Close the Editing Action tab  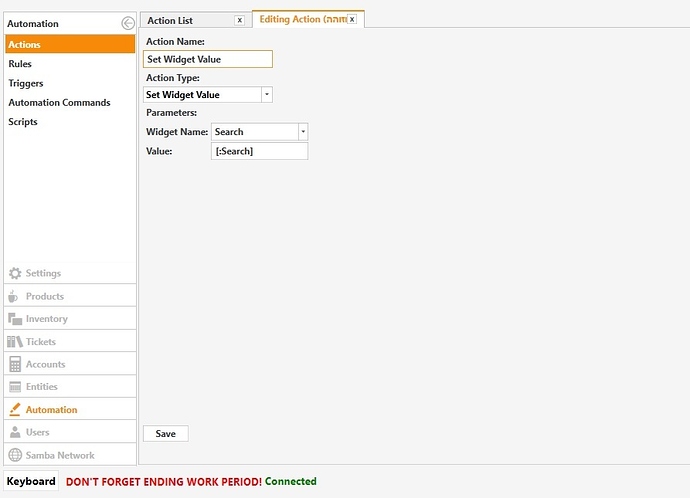pyautogui.click(x=352, y=19)
